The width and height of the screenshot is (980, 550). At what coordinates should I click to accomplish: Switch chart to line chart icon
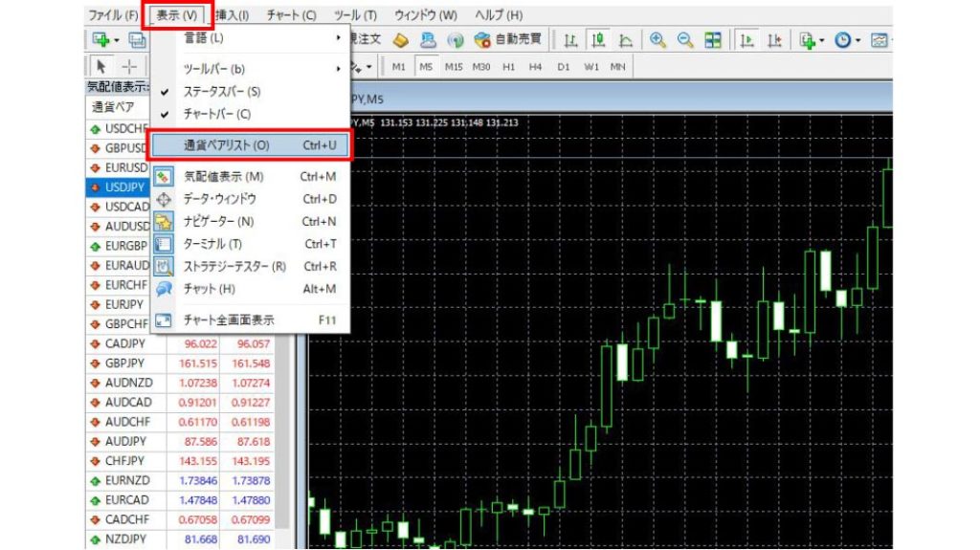click(626, 40)
